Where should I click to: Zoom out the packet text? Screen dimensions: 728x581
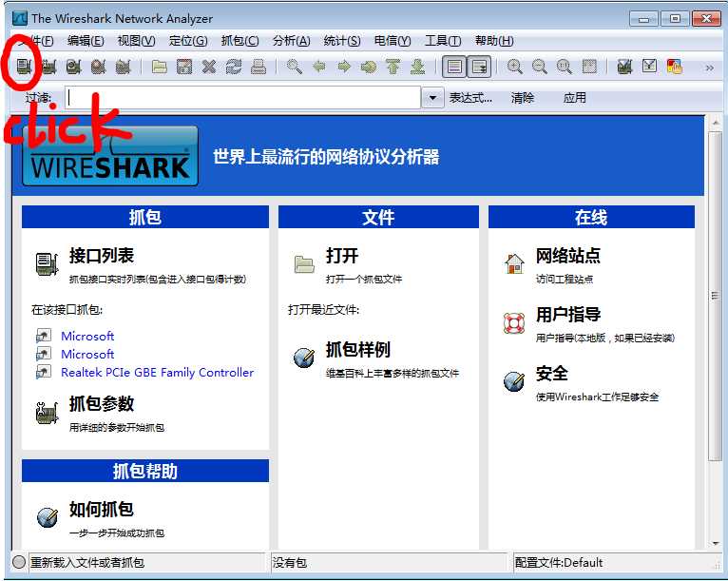[x=539, y=67]
